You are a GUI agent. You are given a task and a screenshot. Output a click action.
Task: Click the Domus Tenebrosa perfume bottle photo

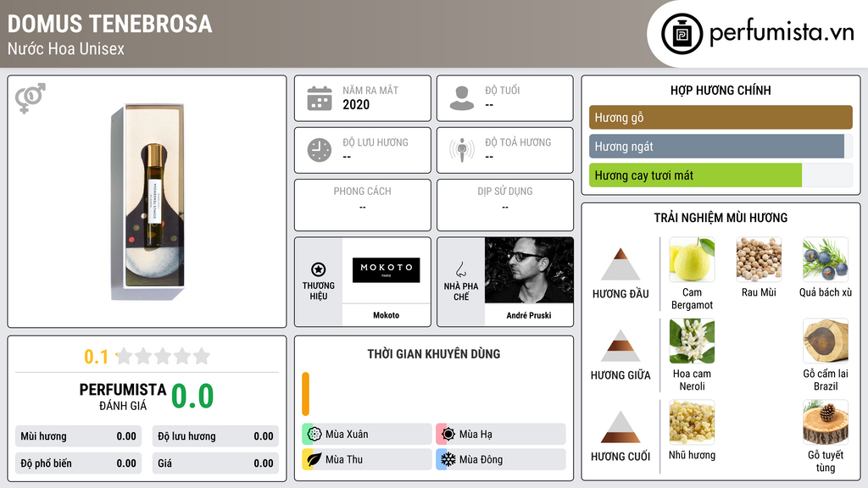point(147,202)
